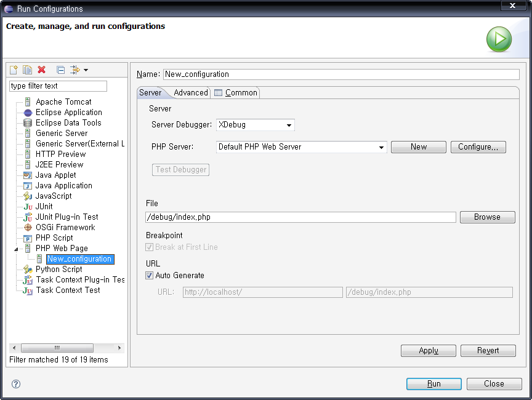Click the Apache Tomcat server icon
The height and width of the screenshot is (400, 532).
28,102
